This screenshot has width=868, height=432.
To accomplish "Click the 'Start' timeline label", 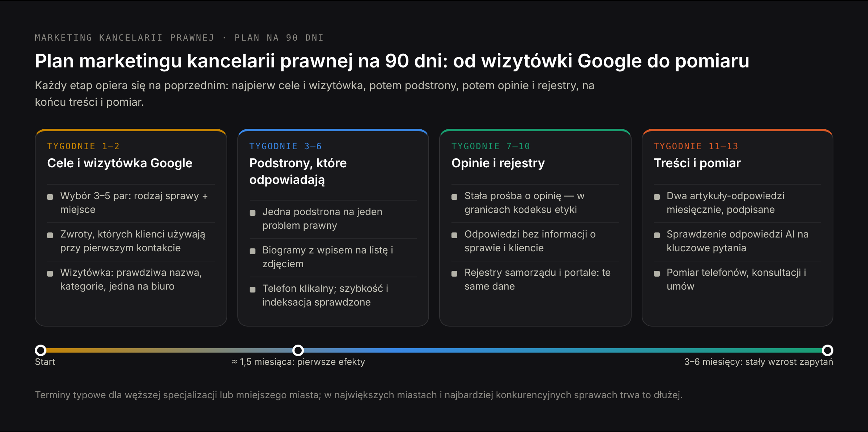I will (45, 362).
